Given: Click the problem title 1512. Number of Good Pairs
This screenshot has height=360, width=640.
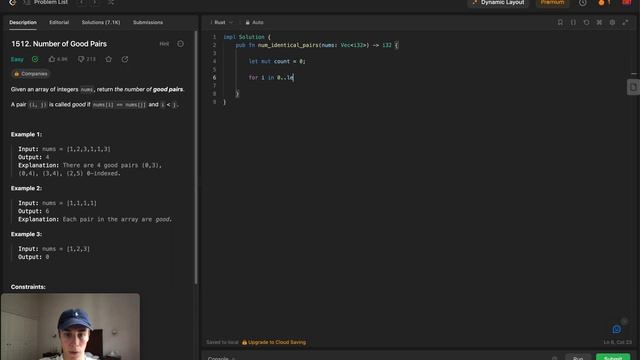Looking at the screenshot, I should pos(59,44).
